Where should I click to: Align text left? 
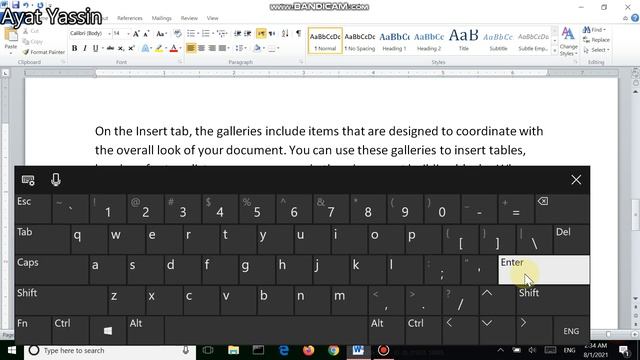pos(191,48)
